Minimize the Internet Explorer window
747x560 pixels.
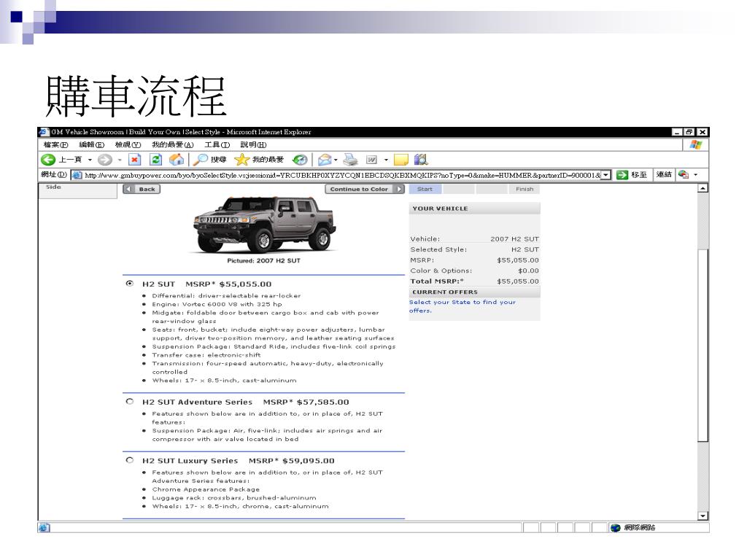coord(677,132)
